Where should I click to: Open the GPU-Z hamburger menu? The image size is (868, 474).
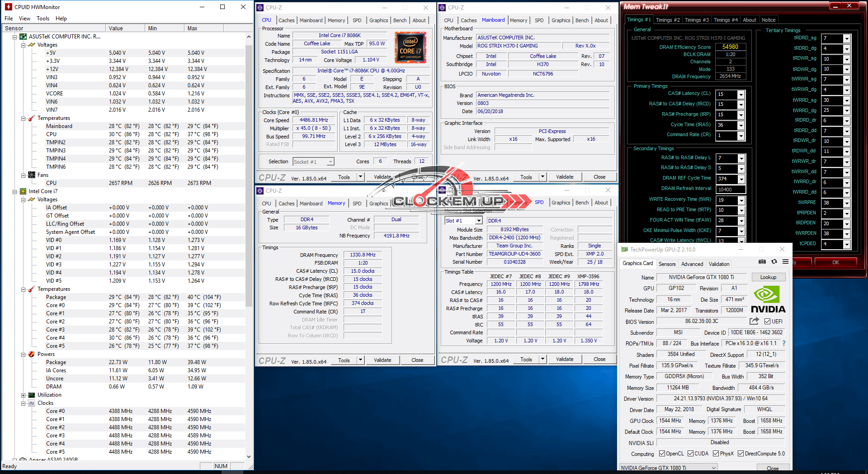click(786, 262)
